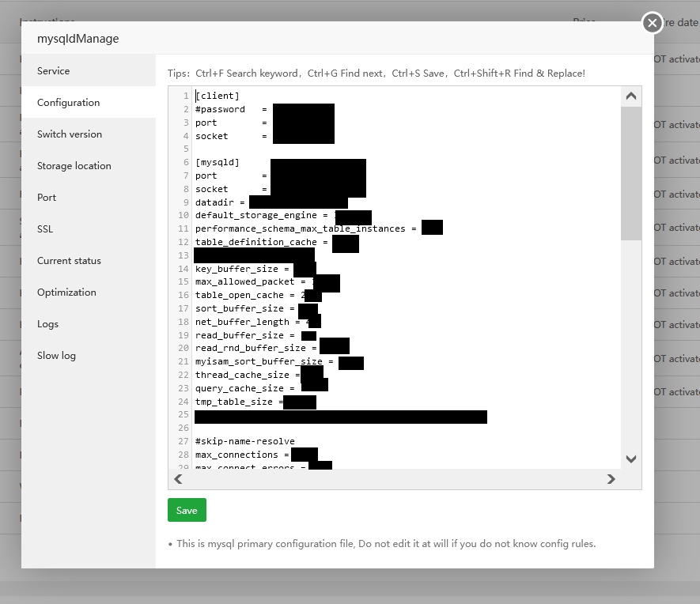This screenshot has width=700, height=604.
Task: Click editor scroll down arrow
Action: (631, 459)
